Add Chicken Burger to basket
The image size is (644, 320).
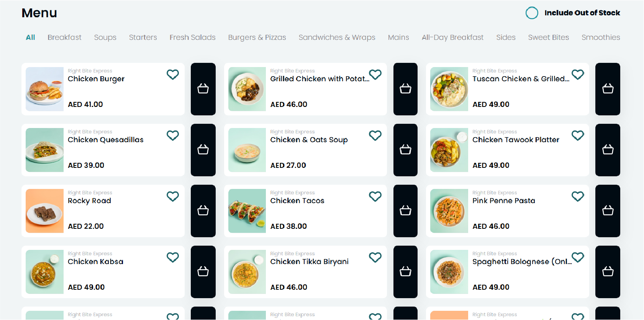(x=203, y=89)
